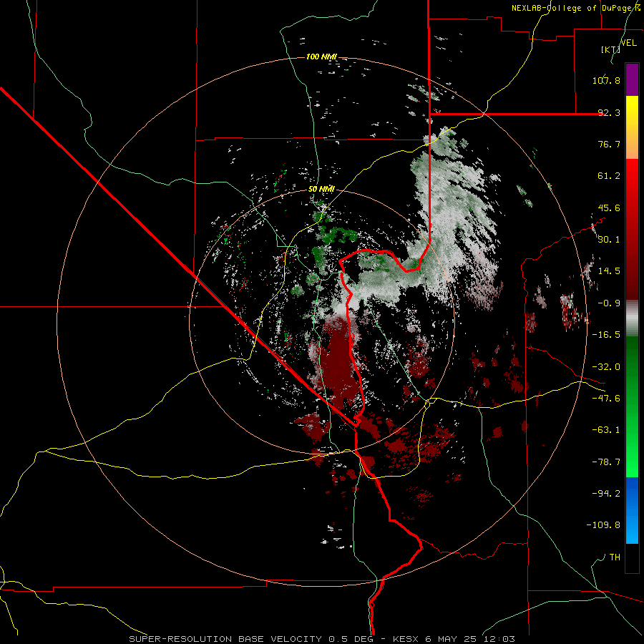Select the -16.5 velocity scale value
The image size is (644, 644).
click(x=606, y=335)
